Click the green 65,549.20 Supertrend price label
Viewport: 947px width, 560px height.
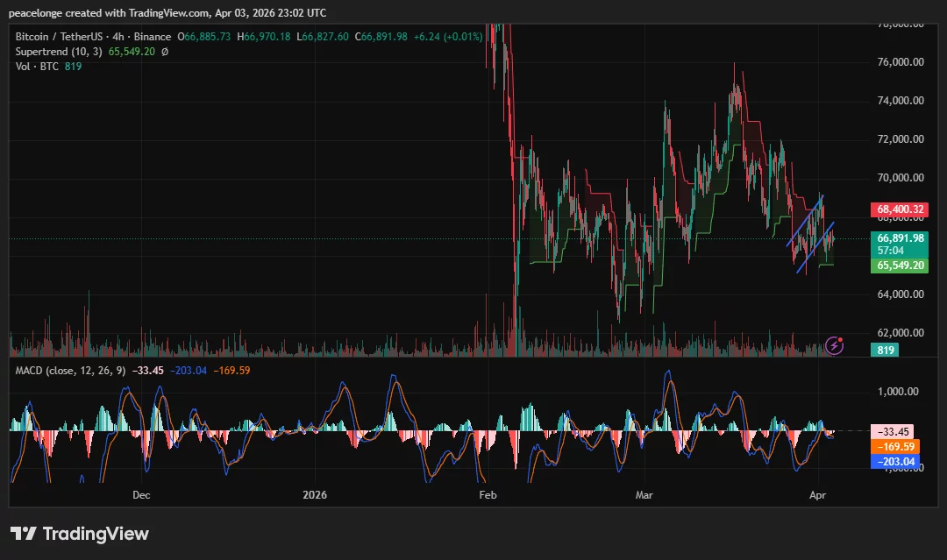tap(901, 265)
